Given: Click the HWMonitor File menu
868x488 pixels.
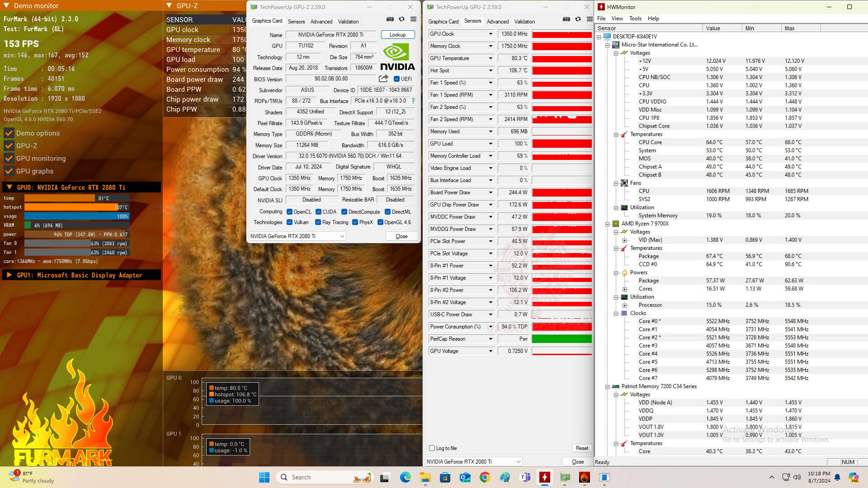Looking at the screenshot, I should pos(602,18).
